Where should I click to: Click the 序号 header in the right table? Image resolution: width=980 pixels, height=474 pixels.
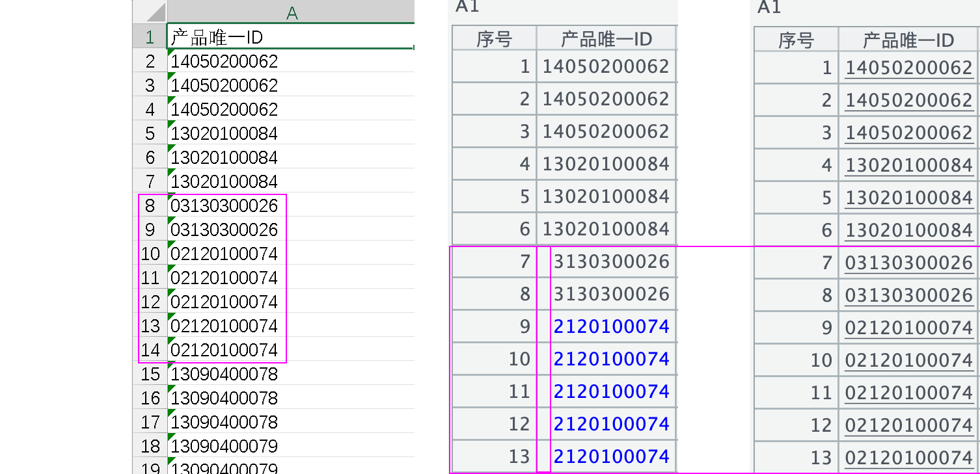[796, 40]
